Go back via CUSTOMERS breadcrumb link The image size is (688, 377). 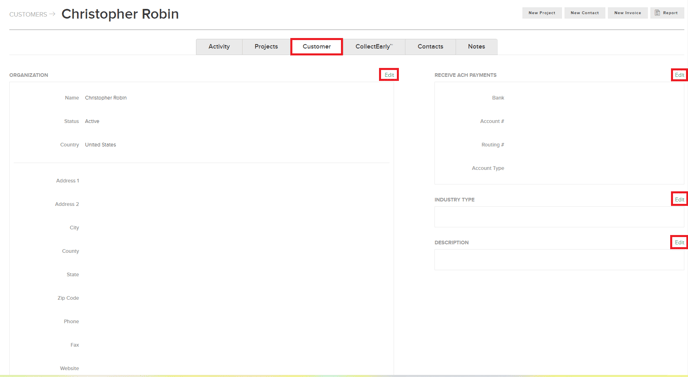point(28,14)
